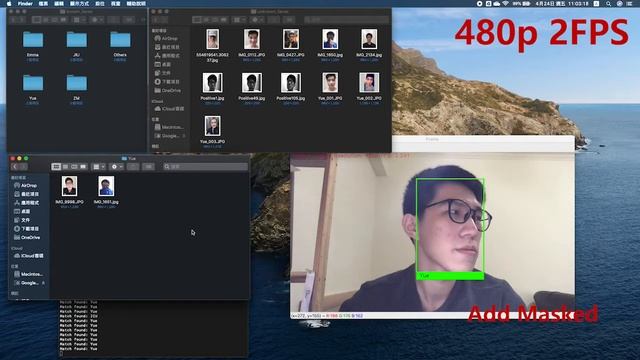Viewport: 640px width, 360px height.
Task: Go forward in the Yue Finder window
Action: 23,167
